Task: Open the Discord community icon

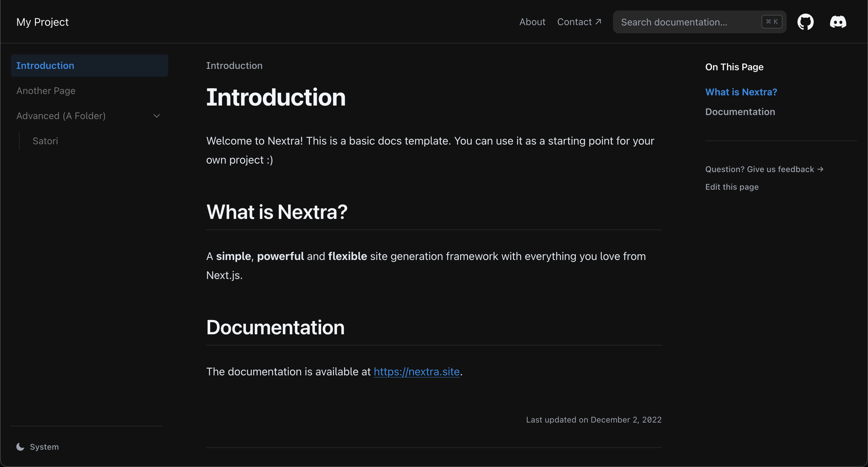Action: coord(837,22)
